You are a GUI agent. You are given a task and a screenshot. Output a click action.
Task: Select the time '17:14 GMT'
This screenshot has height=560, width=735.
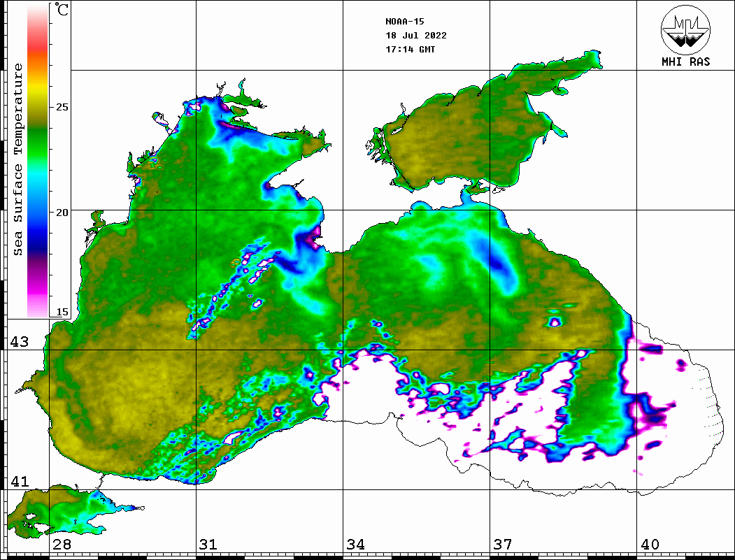tap(410, 49)
